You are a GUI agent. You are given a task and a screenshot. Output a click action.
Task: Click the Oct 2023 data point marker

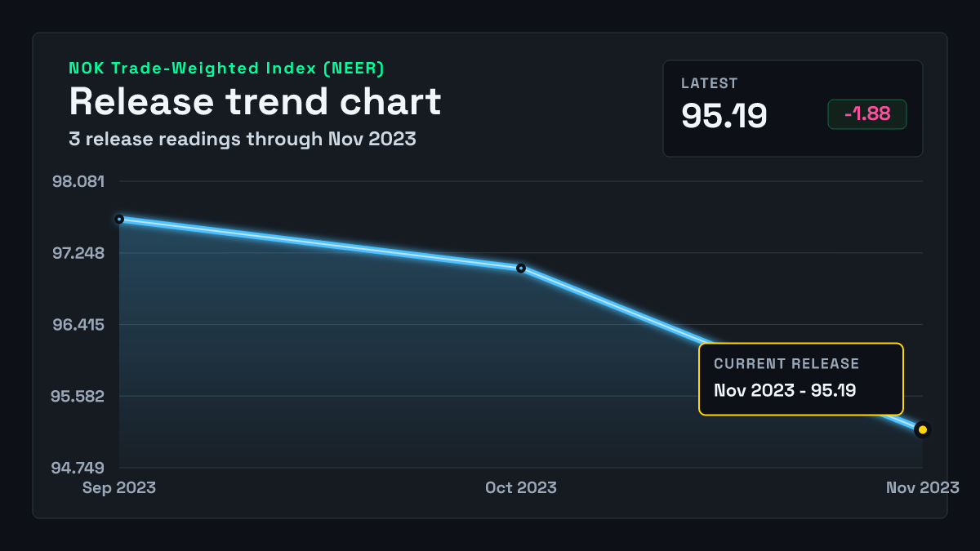point(521,268)
